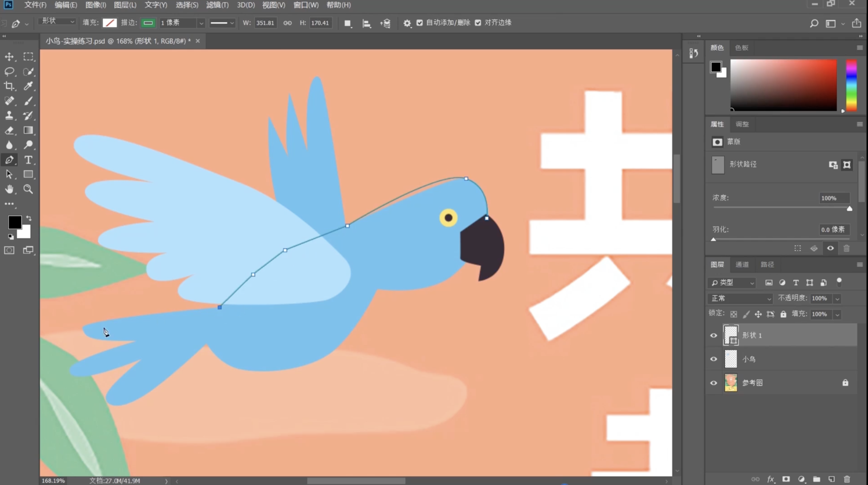The image size is (868, 485).
Task: Open the 滤镜(T) menu
Action: click(x=217, y=5)
